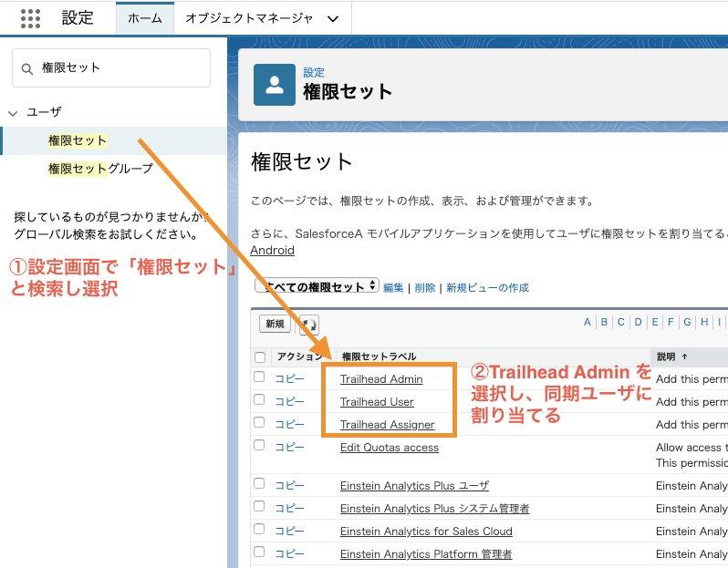Open the Edit Quotas access permission set
The width and height of the screenshot is (728, 568).
click(389, 448)
